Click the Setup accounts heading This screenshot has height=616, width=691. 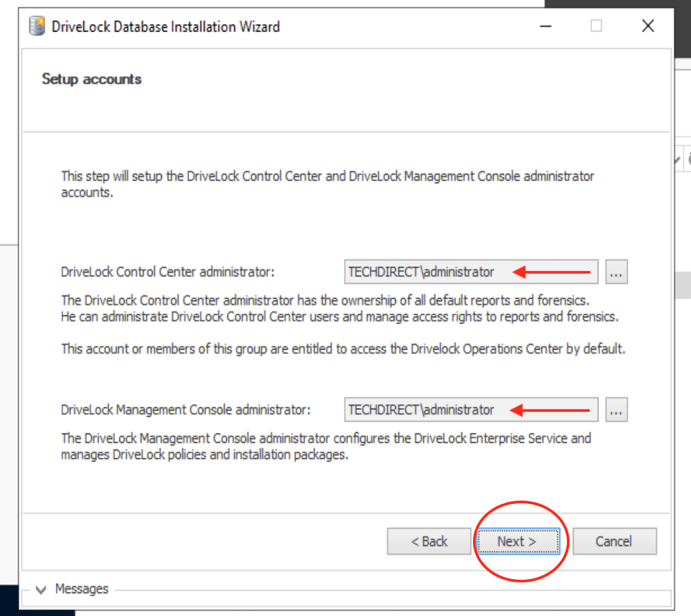92,79
